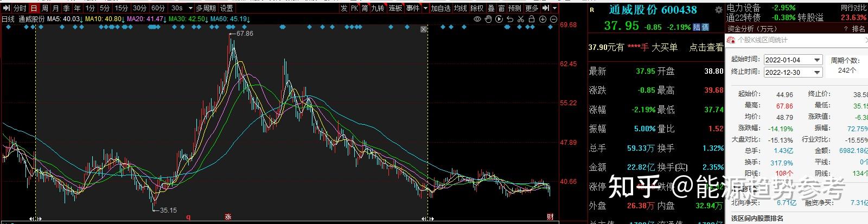Click the 点击查看 link for large orders
The height and width of the screenshot is (224, 868).
(x=705, y=47)
